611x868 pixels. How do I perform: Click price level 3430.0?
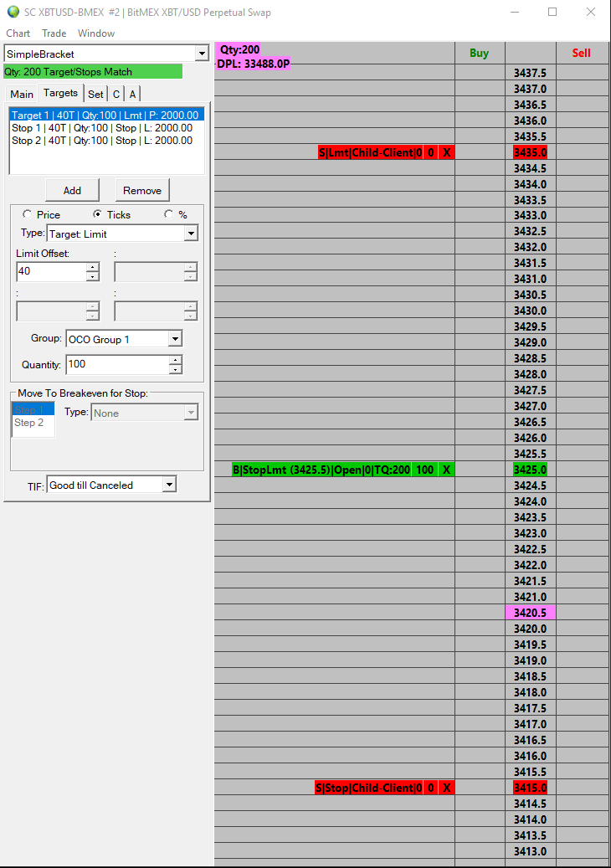[x=530, y=311]
